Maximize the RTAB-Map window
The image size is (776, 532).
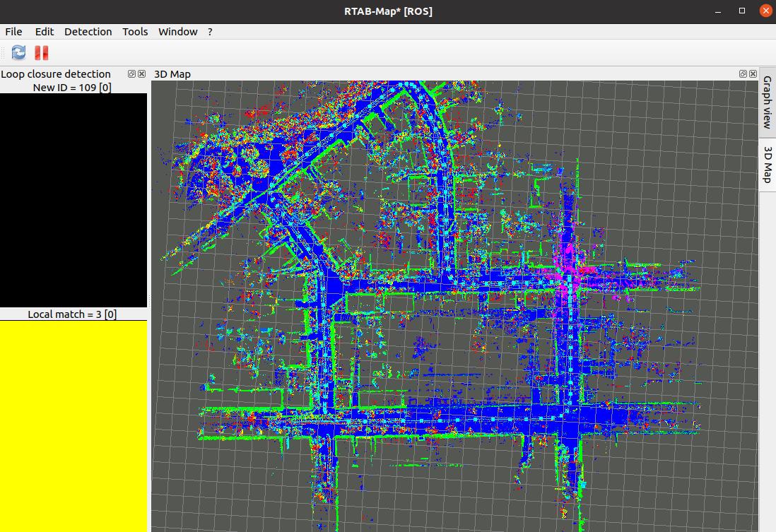click(x=742, y=11)
